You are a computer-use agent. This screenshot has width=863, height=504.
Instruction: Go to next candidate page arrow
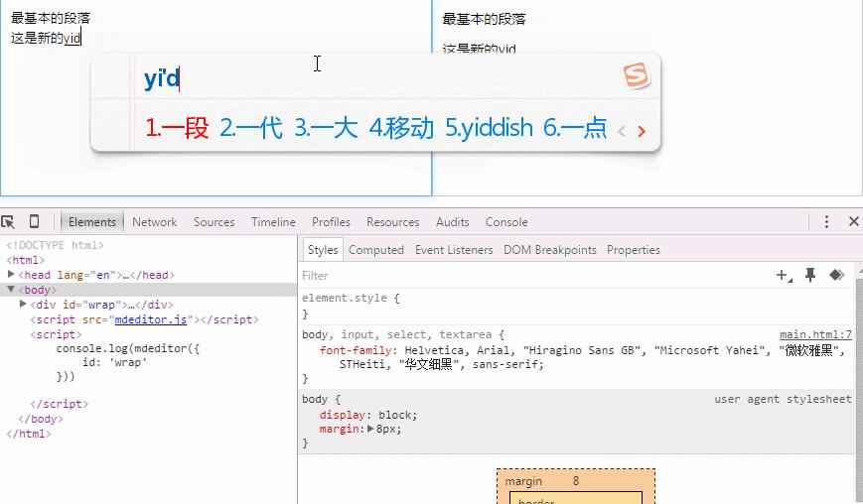(642, 131)
